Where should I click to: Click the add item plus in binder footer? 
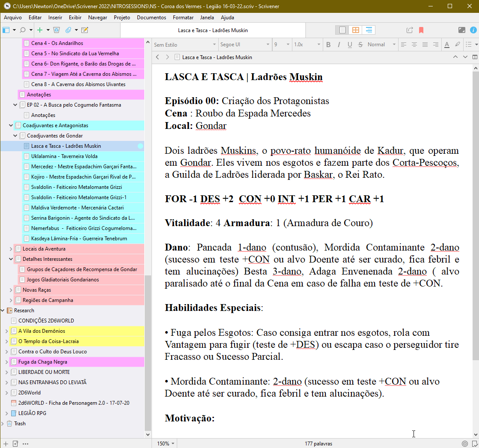point(6,444)
